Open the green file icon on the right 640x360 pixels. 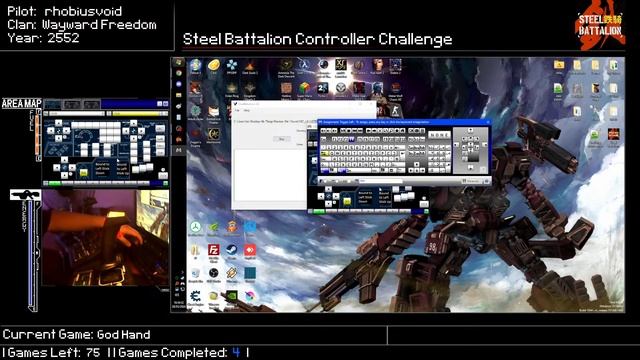tap(559, 88)
